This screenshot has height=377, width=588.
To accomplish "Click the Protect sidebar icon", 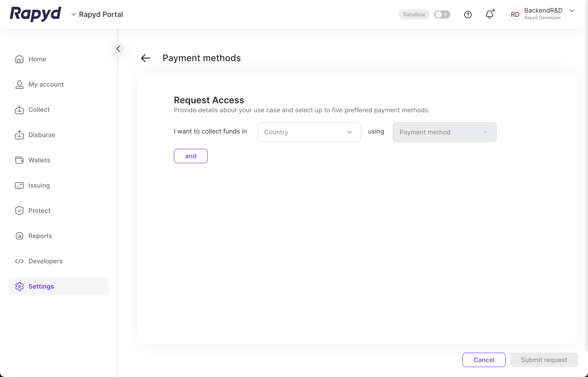I will 19,211.
